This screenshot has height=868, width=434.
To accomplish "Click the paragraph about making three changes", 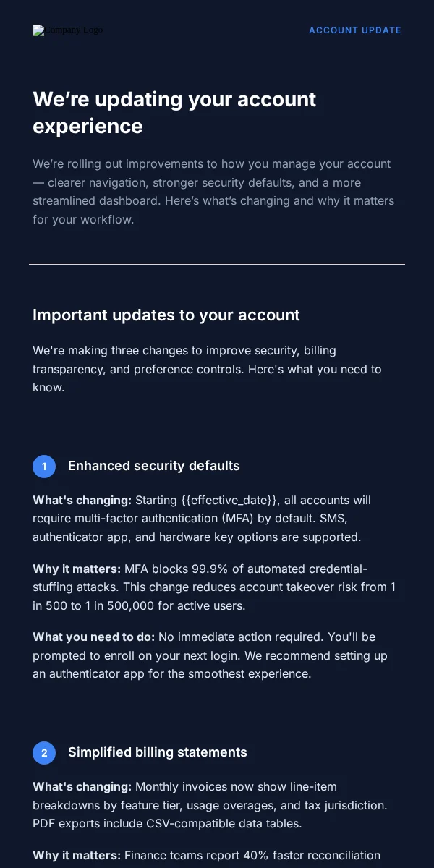I will [207, 369].
